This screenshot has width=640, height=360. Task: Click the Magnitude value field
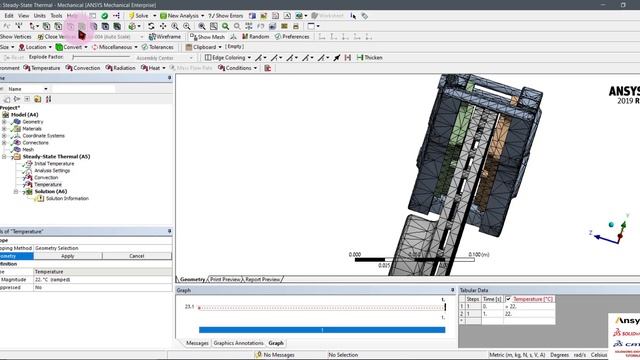[x=103, y=280]
